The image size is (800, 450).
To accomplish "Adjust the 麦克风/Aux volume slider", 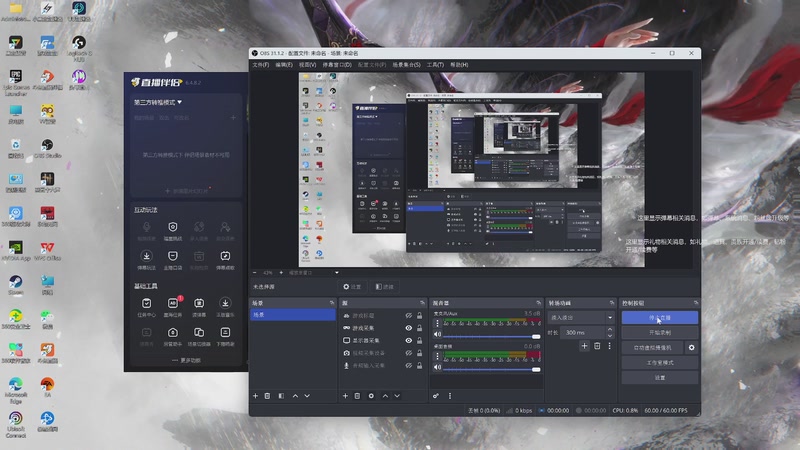I will coord(492,337).
